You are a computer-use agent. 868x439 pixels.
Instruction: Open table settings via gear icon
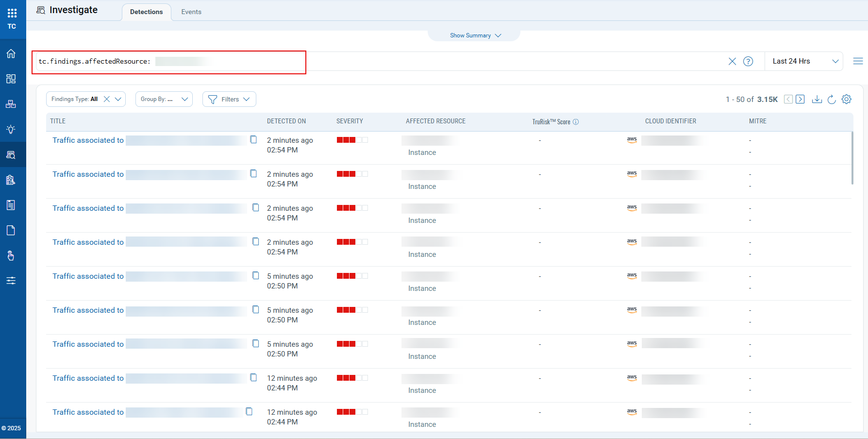pyautogui.click(x=847, y=99)
